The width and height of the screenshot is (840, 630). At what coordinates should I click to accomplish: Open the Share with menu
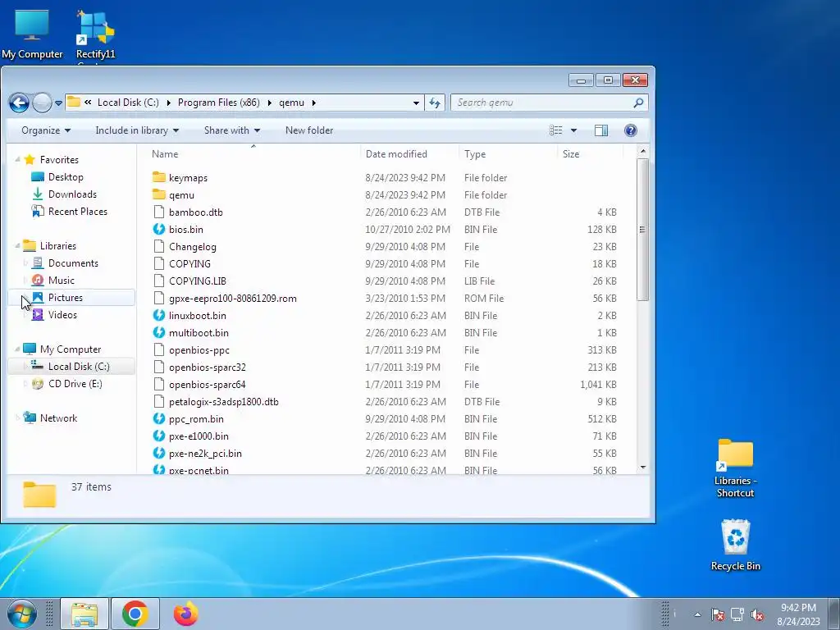[232, 130]
